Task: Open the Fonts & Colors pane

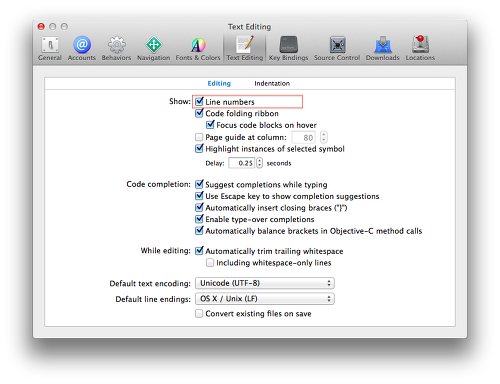Action: (x=198, y=49)
